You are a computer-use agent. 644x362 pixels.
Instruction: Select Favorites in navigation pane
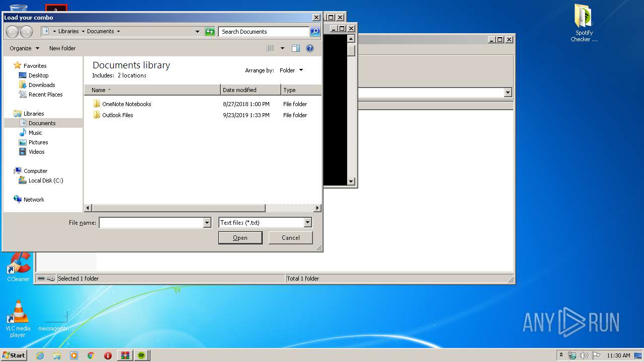[x=35, y=66]
